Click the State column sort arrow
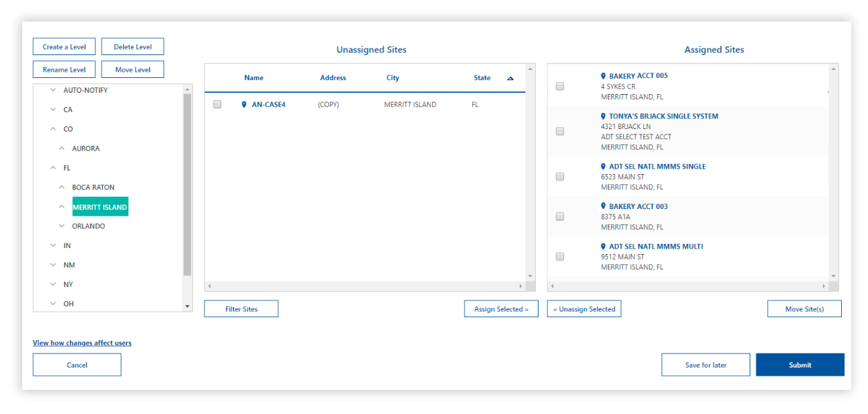This screenshot has width=868, height=414. tap(510, 79)
